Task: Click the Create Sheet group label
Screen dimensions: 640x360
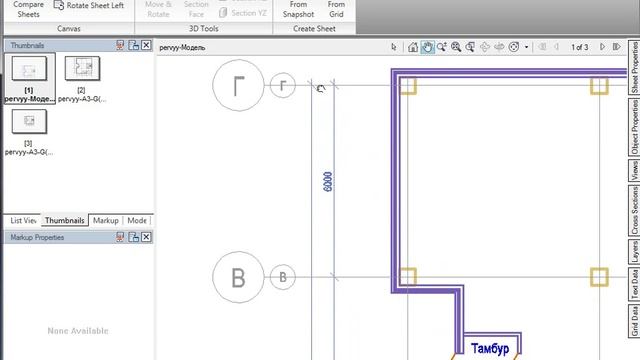Action: pyautogui.click(x=314, y=29)
